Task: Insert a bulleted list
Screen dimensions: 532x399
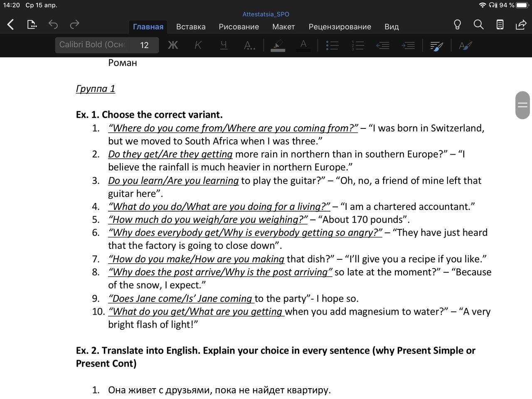Action: 332,45
